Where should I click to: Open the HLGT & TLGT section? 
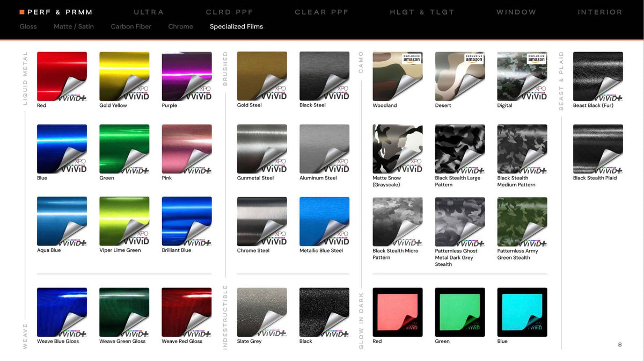click(422, 12)
